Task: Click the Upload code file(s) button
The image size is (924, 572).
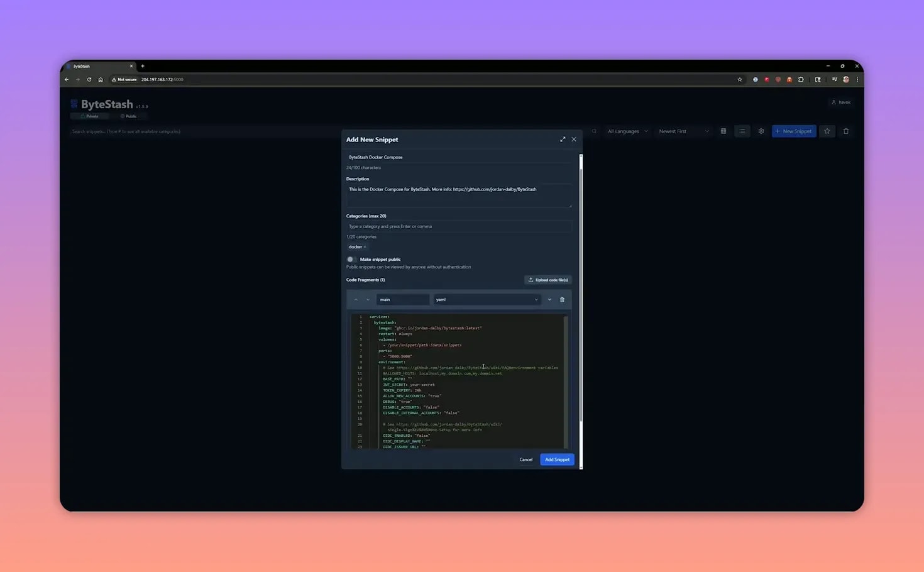Action: 548,280
